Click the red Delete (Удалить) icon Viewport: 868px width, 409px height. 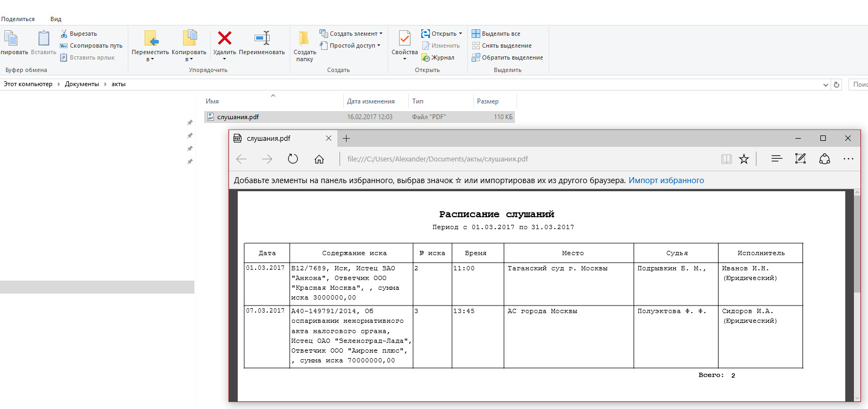pyautogui.click(x=225, y=38)
